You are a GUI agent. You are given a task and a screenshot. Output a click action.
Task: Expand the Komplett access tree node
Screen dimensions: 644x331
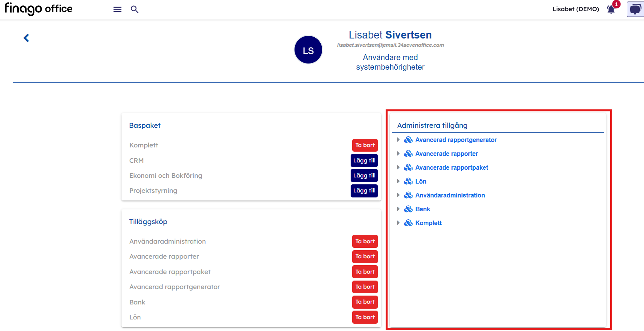point(398,223)
